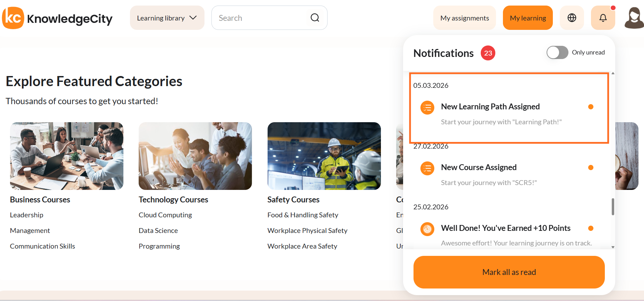Select Workplace Physical Safety link
This screenshot has width=644, height=301.
pos(307,231)
